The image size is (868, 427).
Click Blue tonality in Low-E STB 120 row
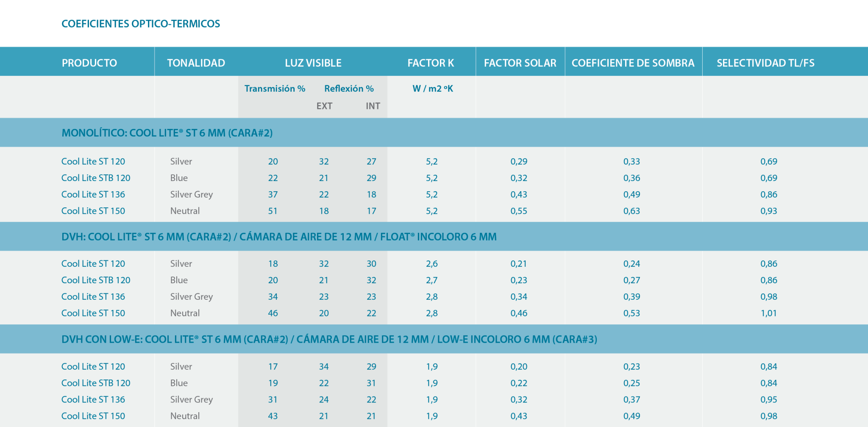click(179, 383)
